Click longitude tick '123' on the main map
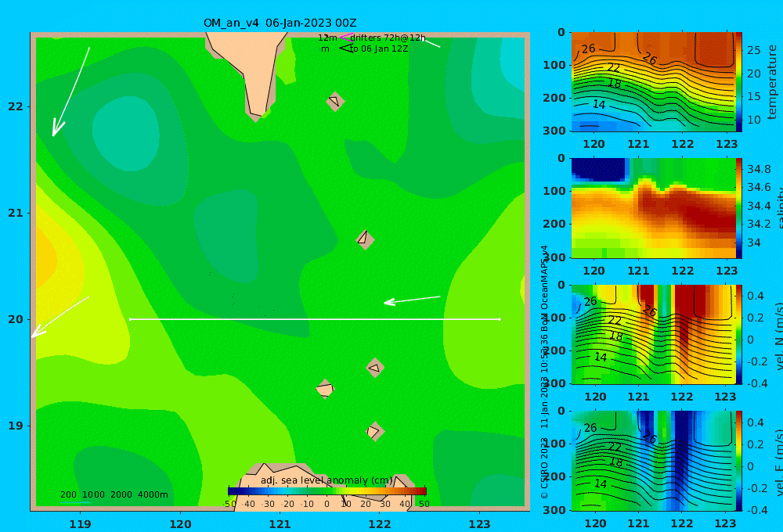This screenshot has width=783, height=532. tap(479, 524)
